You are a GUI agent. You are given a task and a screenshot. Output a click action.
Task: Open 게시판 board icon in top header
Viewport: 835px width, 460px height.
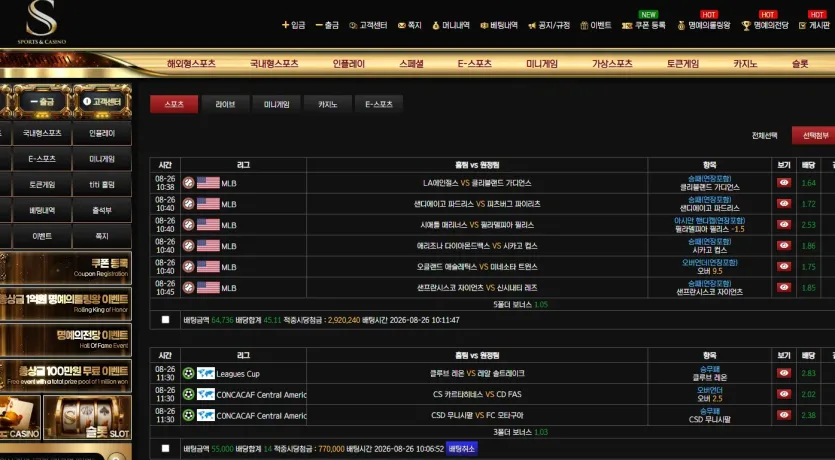[x=803, y=26]
